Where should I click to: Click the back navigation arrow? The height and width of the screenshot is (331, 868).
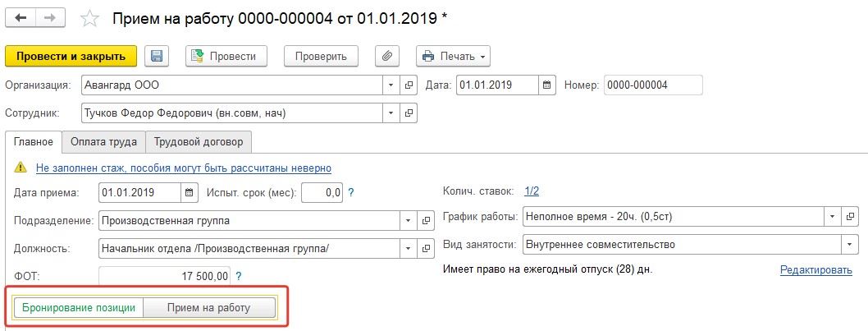(21, 18)
